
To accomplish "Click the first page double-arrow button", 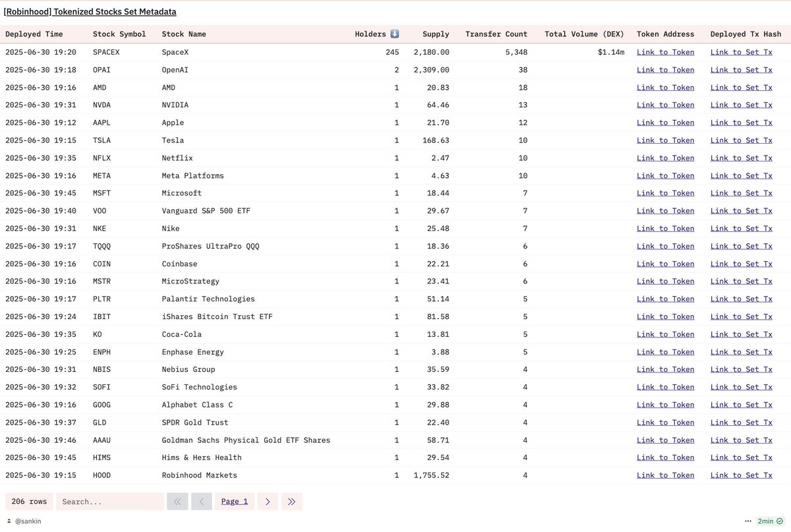I will [177, 501].
